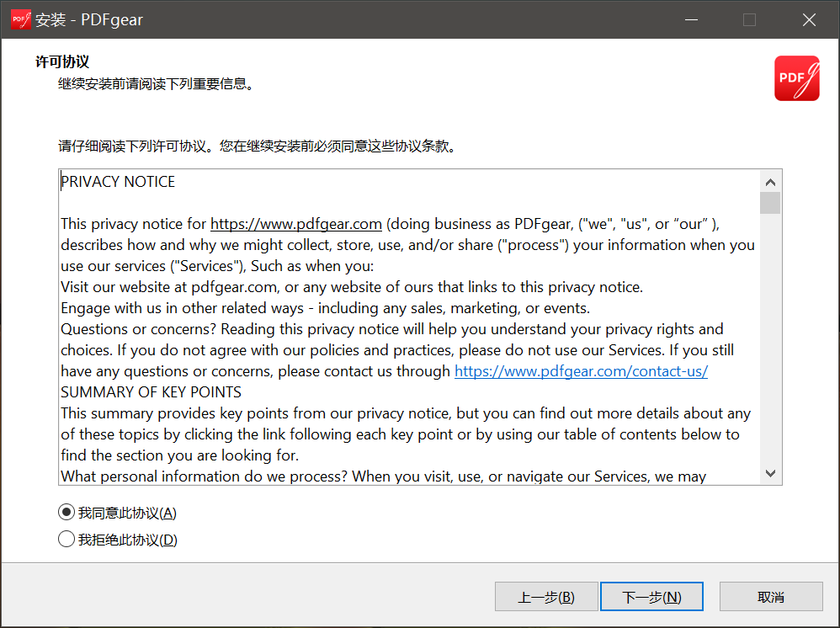Image resolution: width=840 pixels, height=628 pixels.
Task: Open the https://www.pdfgear.com link
Action: click(295, 224)
